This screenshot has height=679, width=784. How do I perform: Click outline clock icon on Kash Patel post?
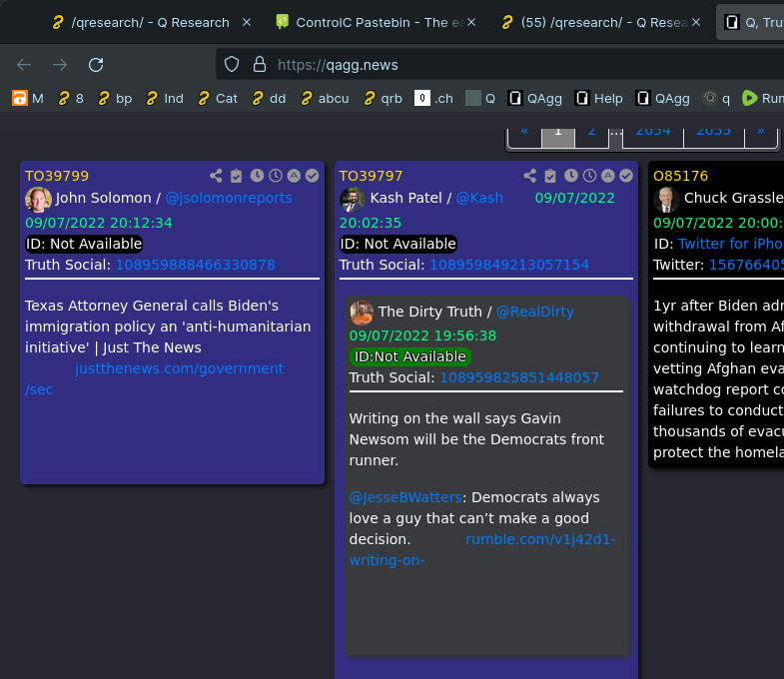589,176
